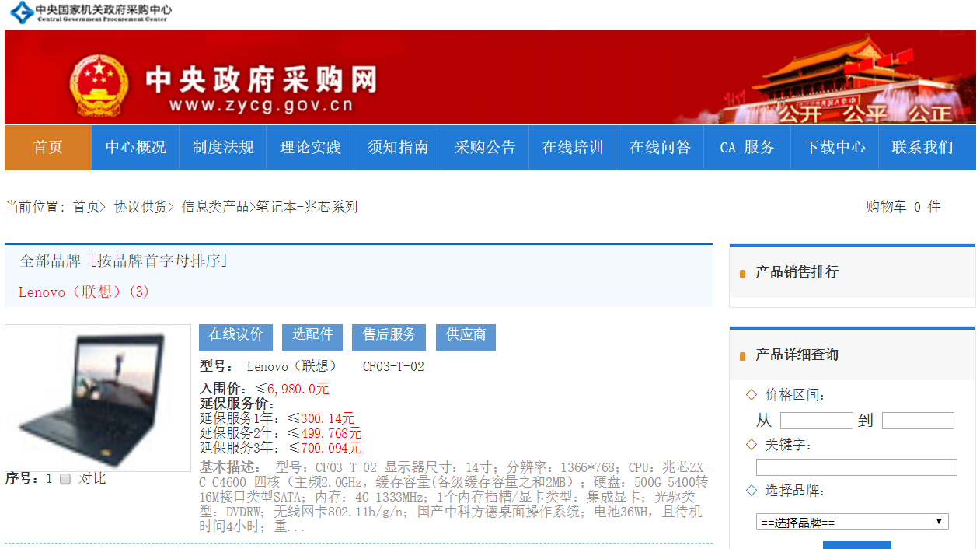980x549 pixels.
Task: Open 采购公告 in the navigation bar
Action: (x=485, y=148)
